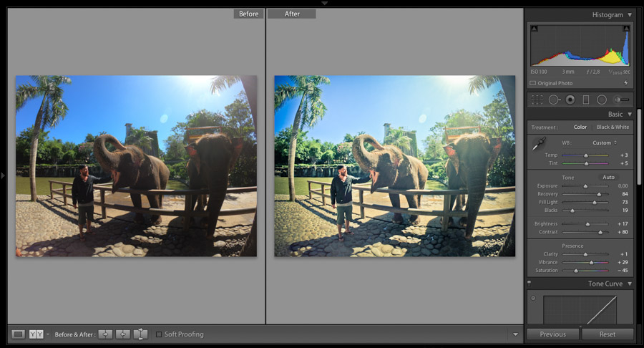Click the Exposure value 0,00 field
Image resolution: width=644 pixels, height=348 pixels.
(623, 185)
